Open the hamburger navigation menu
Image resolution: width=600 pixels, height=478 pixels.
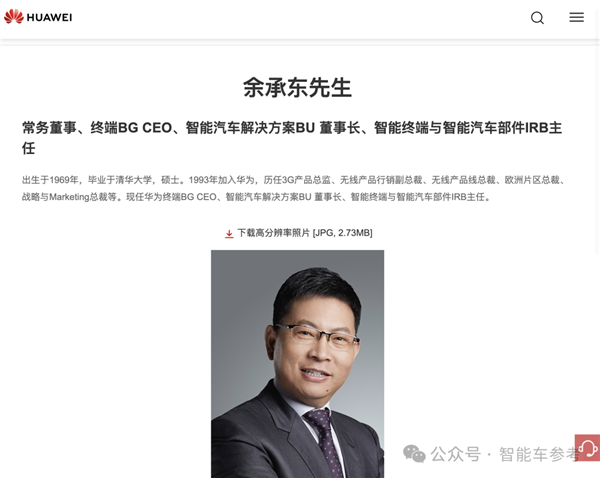tap(576, 17)
